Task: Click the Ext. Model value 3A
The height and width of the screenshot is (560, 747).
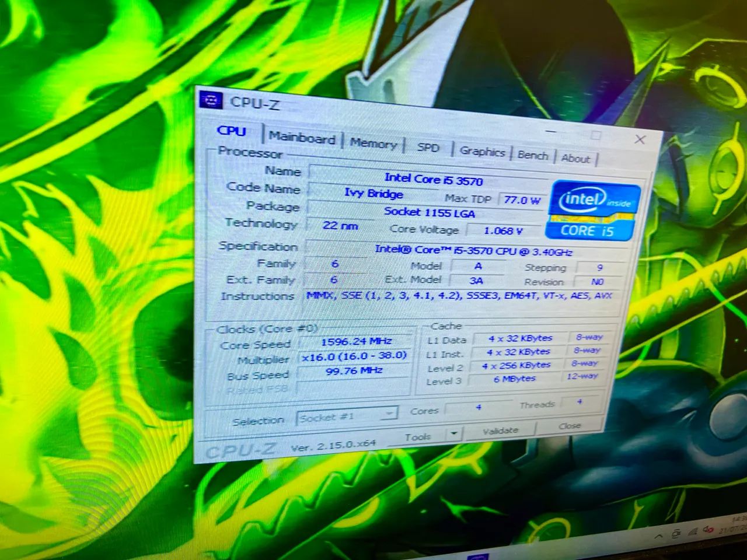Action: [476, 281]
